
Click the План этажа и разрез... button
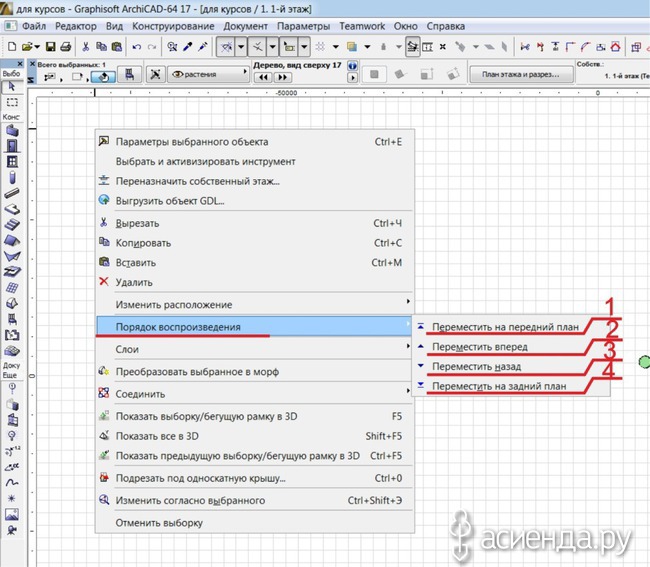pos(521,75)
